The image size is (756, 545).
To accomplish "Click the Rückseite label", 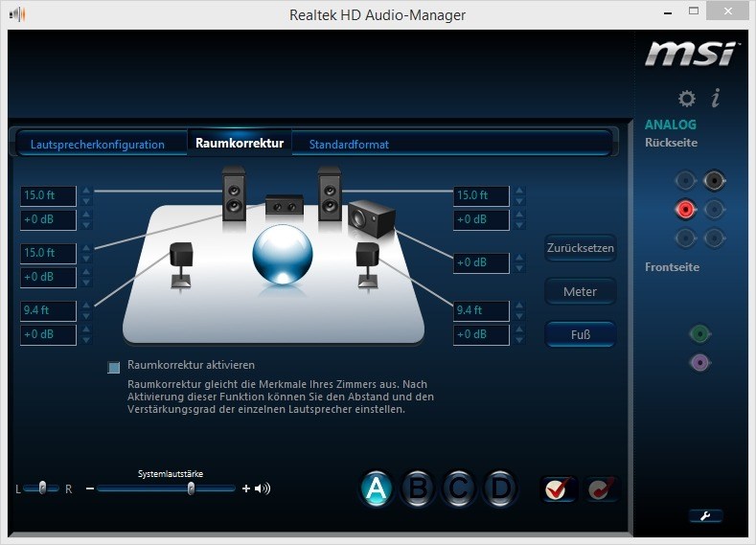I will [671, 143].
